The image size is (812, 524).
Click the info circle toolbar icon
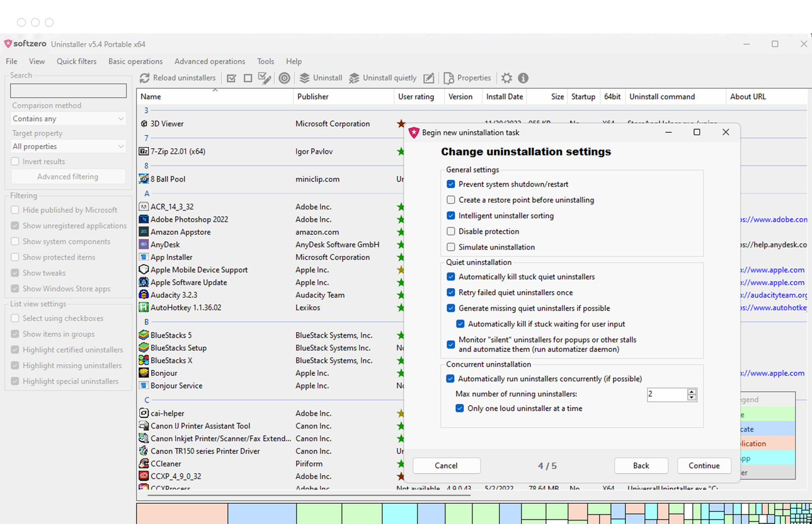(x=523, y=78)
